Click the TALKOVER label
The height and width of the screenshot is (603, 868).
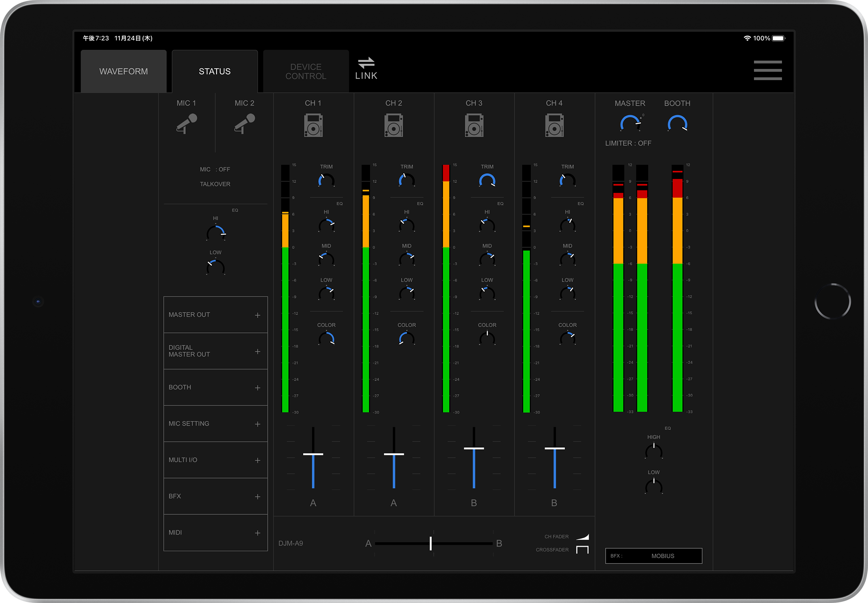pos(215,184)
